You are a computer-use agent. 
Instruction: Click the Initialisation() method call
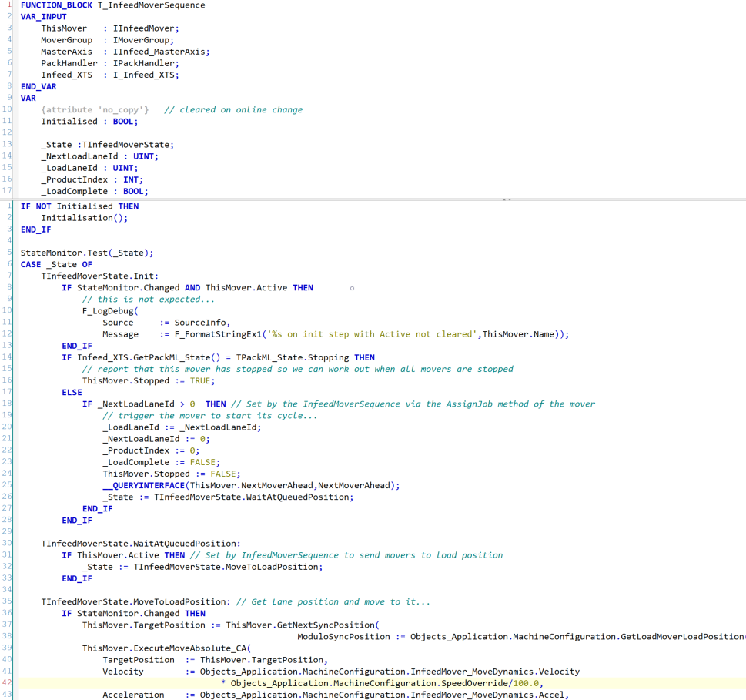pos(84,218)
